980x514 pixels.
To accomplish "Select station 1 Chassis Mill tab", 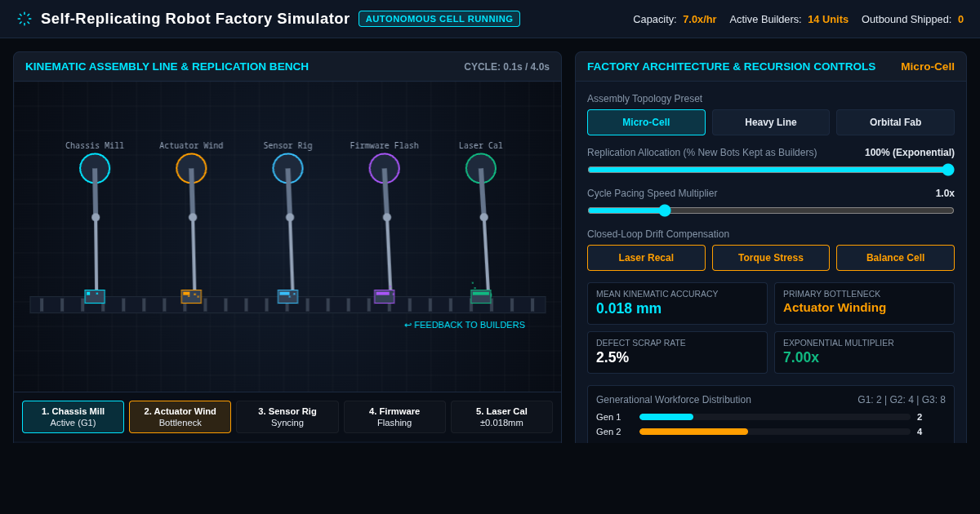I will [x=73, y=417].
